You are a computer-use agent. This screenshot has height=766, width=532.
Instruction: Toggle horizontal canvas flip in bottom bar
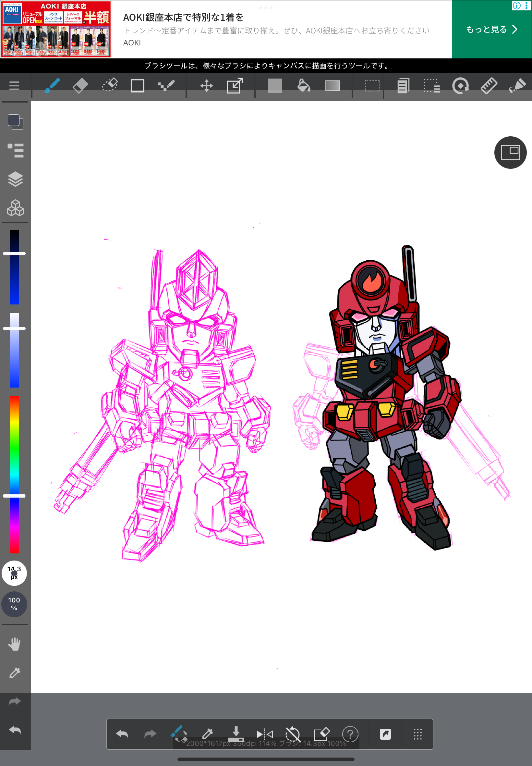(x=265, y=734)
